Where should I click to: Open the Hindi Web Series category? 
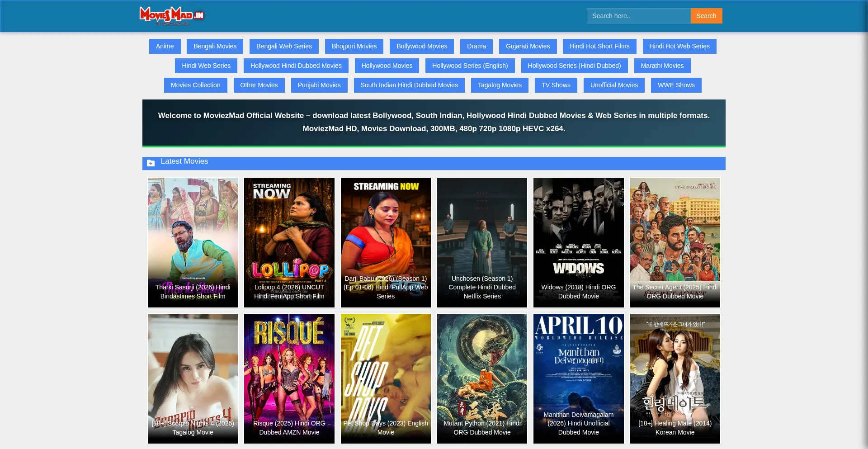tap(206, 66)
